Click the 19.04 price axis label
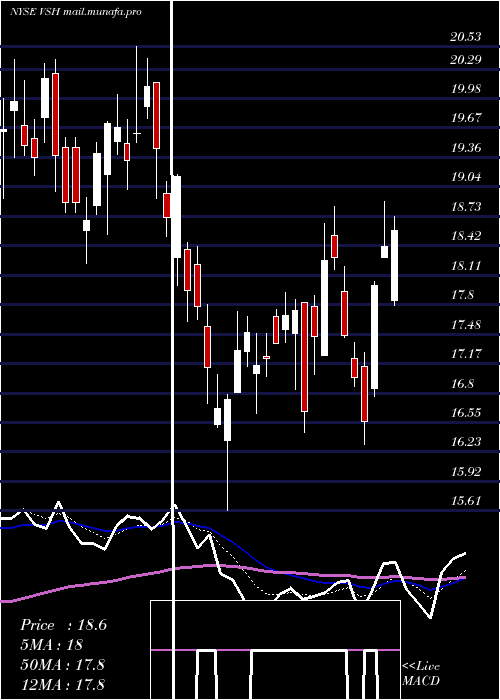 click(x=466, y=177)
